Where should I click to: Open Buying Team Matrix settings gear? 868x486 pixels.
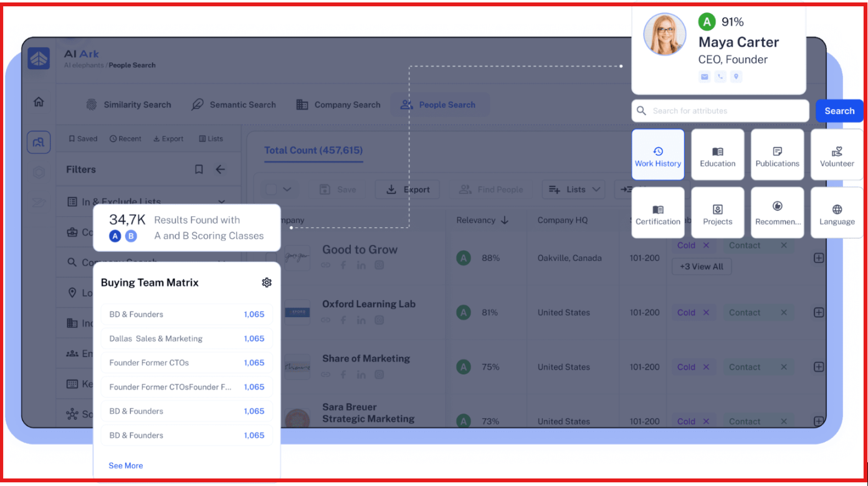tap(267, 282)
